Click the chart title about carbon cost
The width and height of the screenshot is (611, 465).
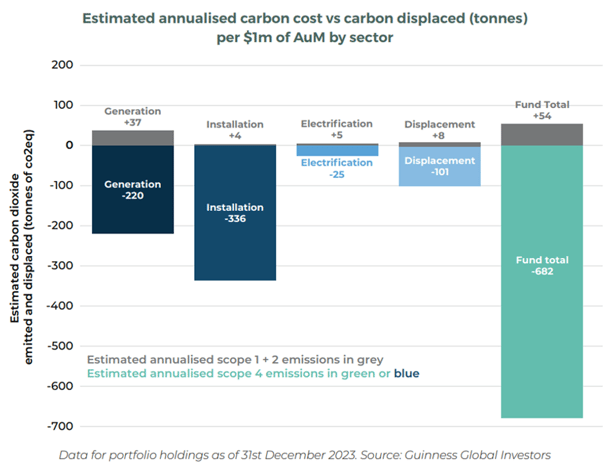[307, 27]
